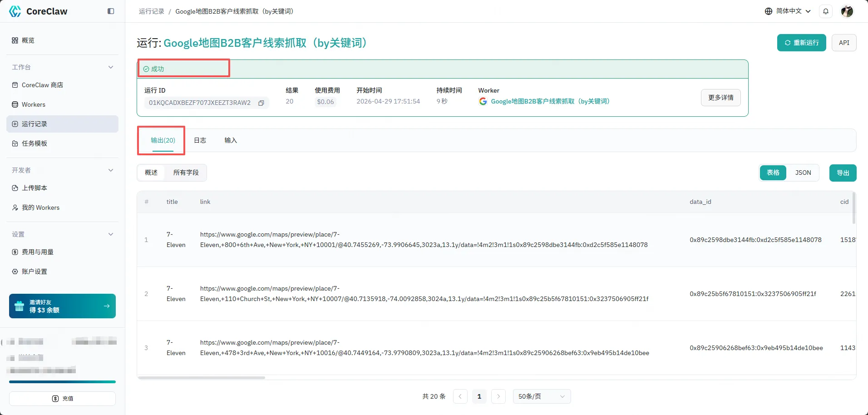This screenshot has height=415, width=868.
Task: Click the 重新运行 button
Action: tap(802, 43)
